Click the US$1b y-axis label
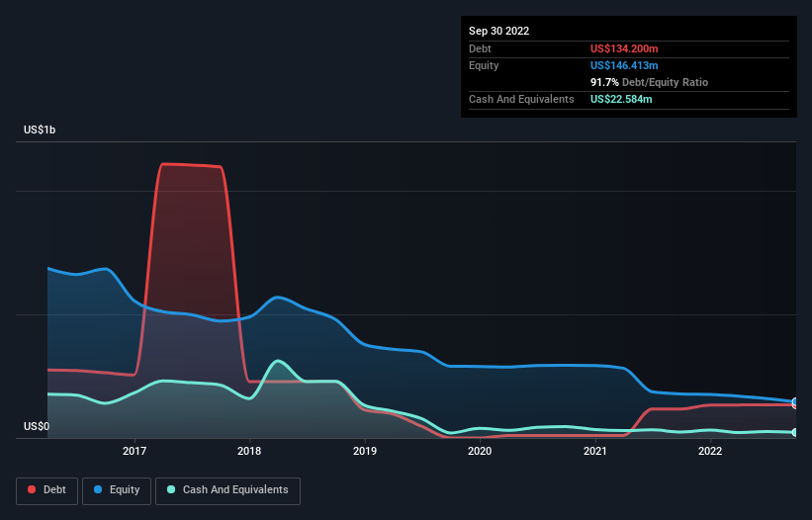Viewport: 812px width, 520px height. click(x=40, y=130)
